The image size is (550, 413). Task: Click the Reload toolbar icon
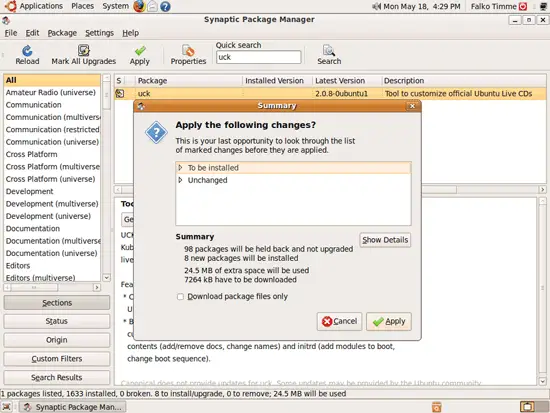click(x=27, y=51)
